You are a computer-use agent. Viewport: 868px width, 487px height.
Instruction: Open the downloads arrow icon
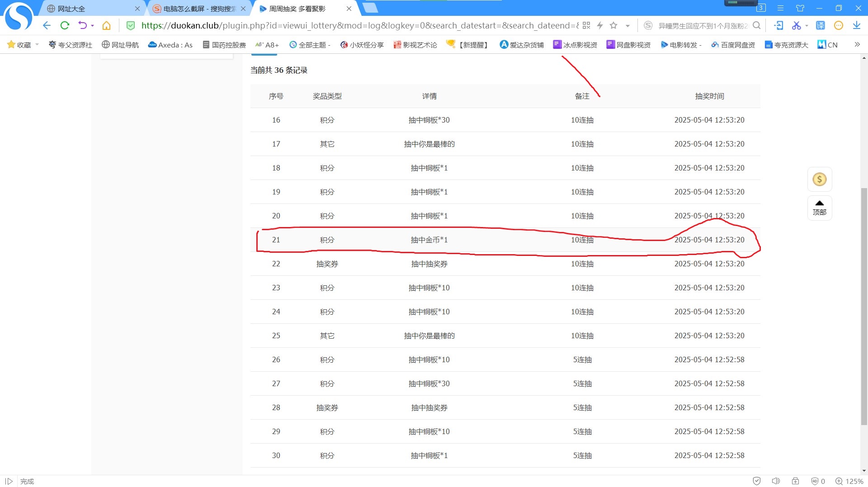856,26
